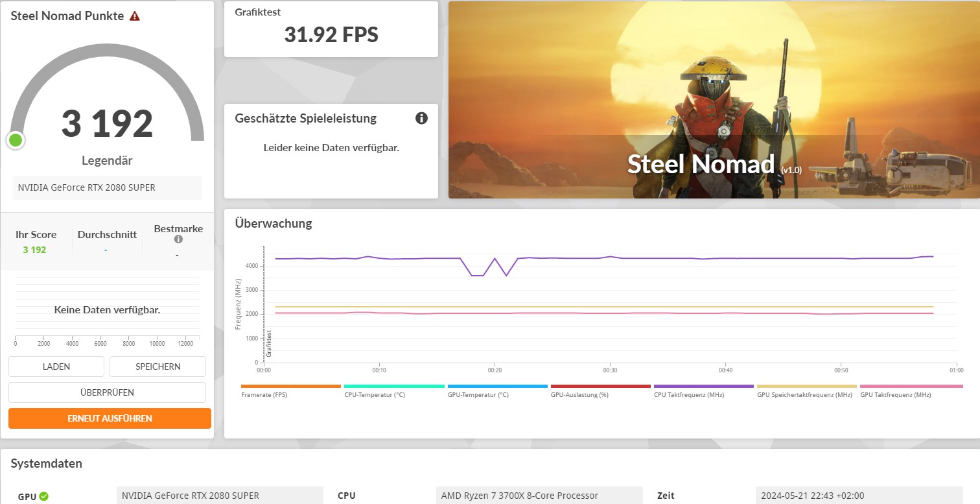The width and height of the screenshot is (980, 504).
Task: Click the Bestmarke info icon
Action: coord(178,239)
